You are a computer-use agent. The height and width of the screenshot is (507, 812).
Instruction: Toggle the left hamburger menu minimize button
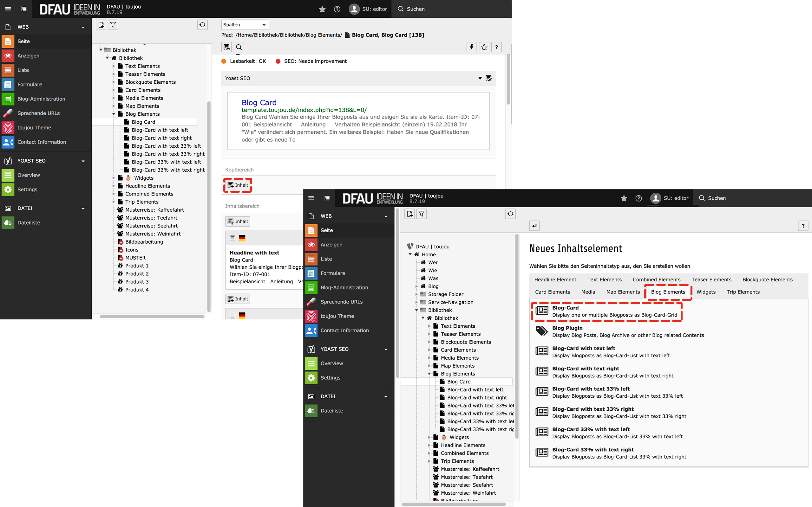coord(8,9)
